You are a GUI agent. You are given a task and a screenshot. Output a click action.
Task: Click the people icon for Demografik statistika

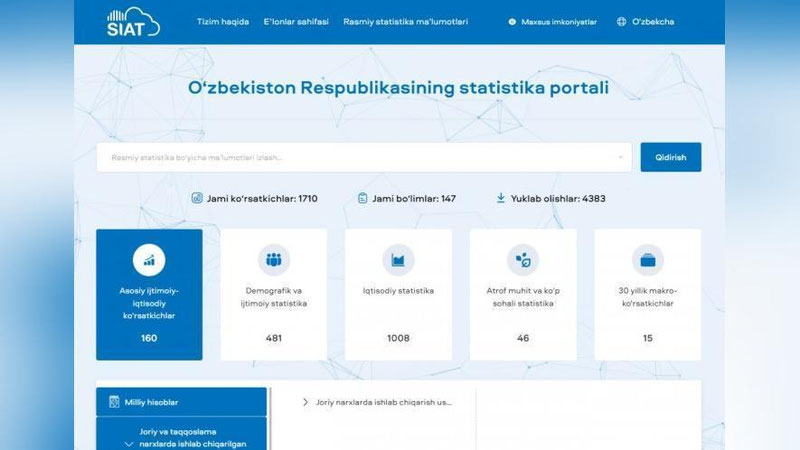273,260
